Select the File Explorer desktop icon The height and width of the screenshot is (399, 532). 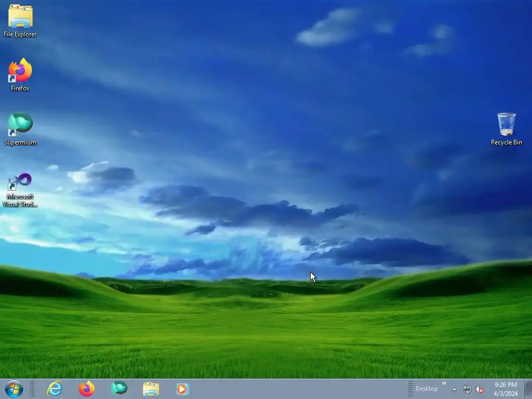20,21
